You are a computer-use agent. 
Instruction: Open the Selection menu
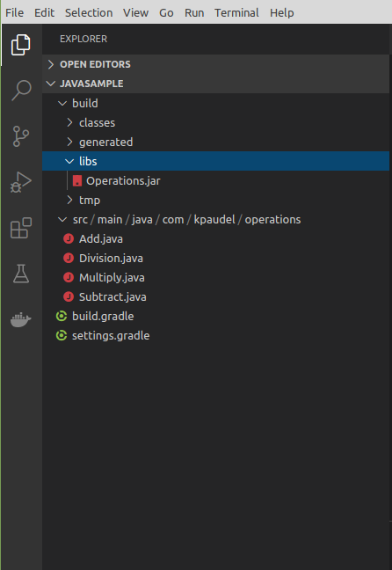pos(89,12)
